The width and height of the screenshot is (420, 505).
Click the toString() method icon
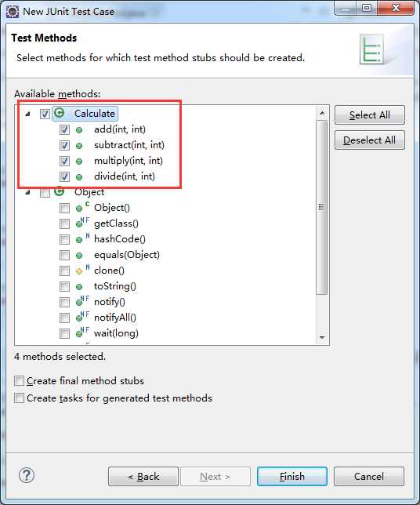tap(79, 287)
